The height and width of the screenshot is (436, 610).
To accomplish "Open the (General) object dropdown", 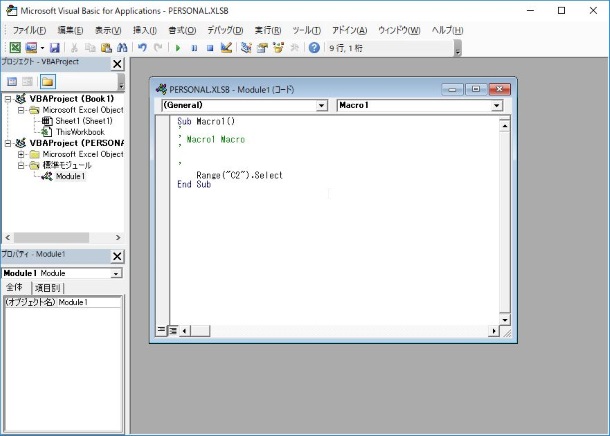I will tap(321, 105).
